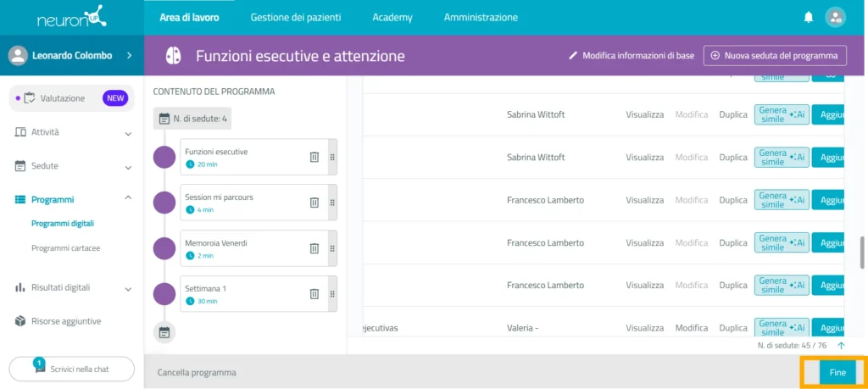Click the purple timeline circle beside Funzioni esecutive
The image size is (868, 389).
(x=164, y=157)
